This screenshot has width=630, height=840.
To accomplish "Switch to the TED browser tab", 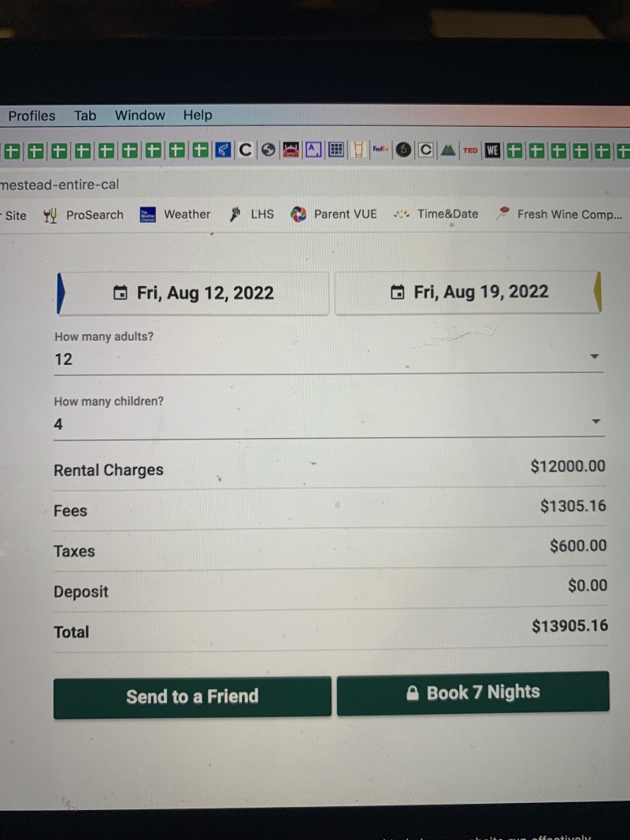I will point(470,150).
